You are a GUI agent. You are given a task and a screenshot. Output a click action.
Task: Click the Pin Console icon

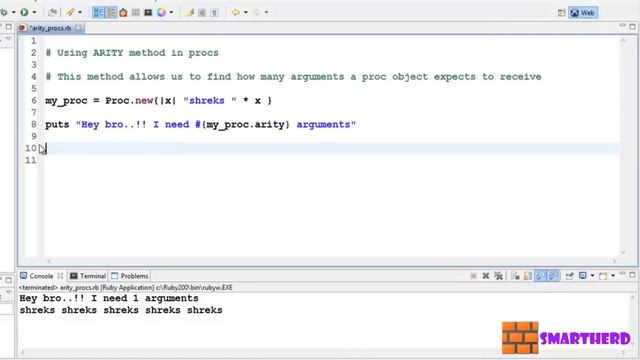coord(569,276)
